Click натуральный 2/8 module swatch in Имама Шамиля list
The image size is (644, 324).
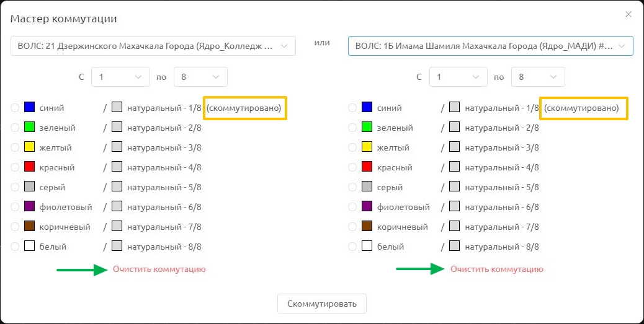454,127
